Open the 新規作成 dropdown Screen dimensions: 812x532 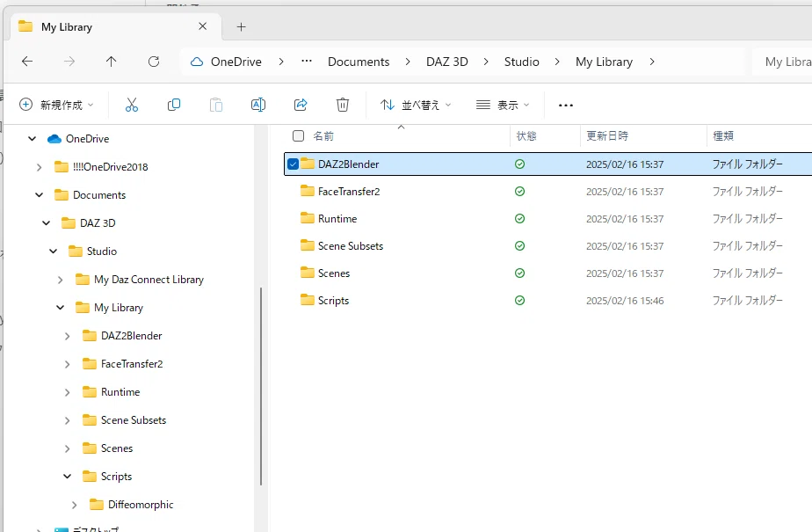[x=56, y=106]
